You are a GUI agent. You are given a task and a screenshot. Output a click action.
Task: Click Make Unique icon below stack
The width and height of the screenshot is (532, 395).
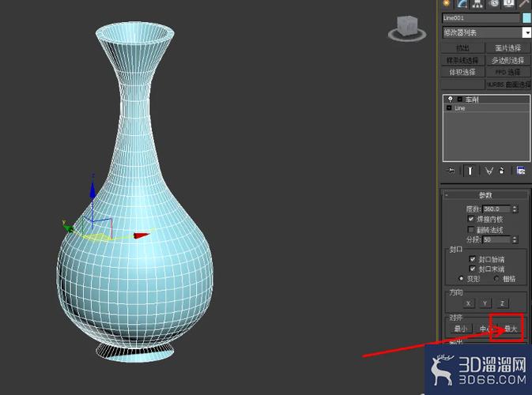(x=489, y=171)
